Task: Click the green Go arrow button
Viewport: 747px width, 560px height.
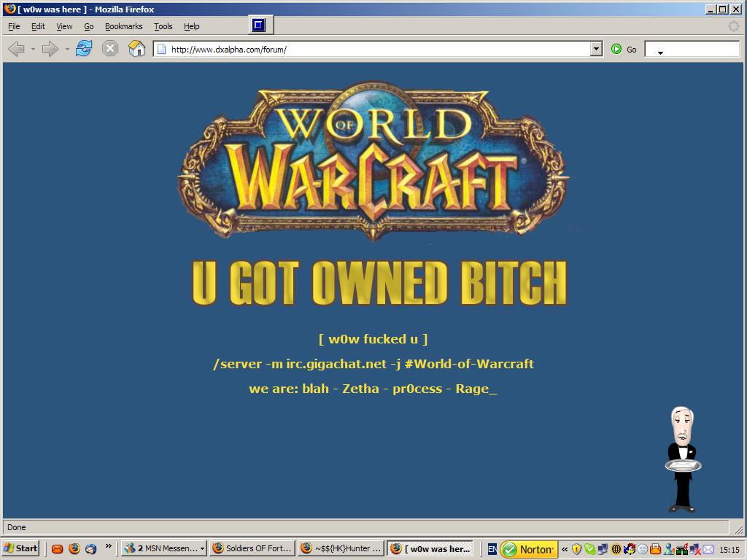Action: (x=616, y=49)
